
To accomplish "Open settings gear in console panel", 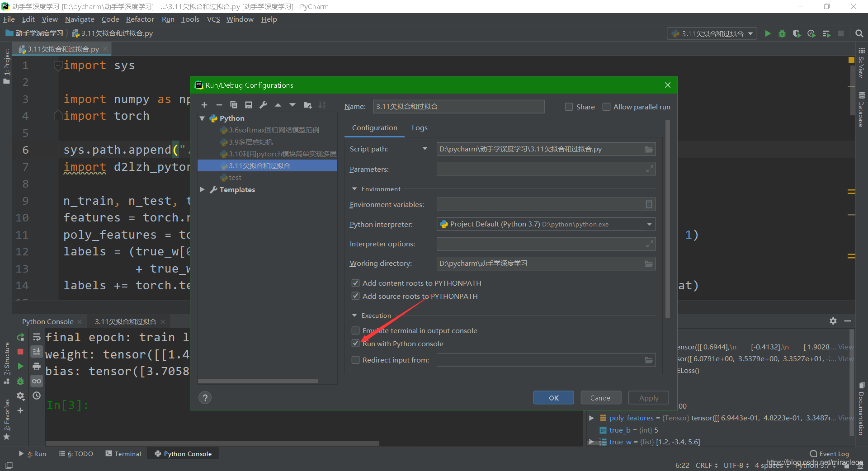I will tap(833, 321).
